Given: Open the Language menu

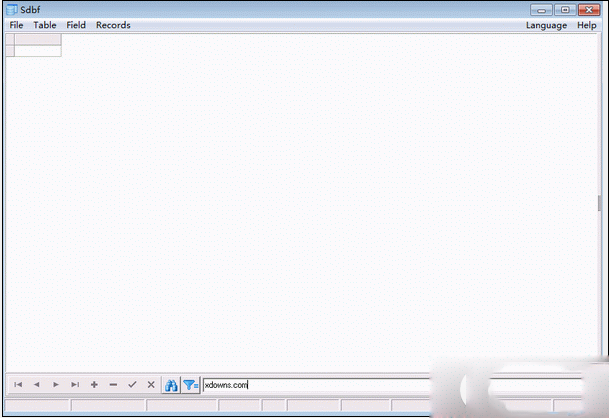Looking at the screenshot, I should [546, 25].
